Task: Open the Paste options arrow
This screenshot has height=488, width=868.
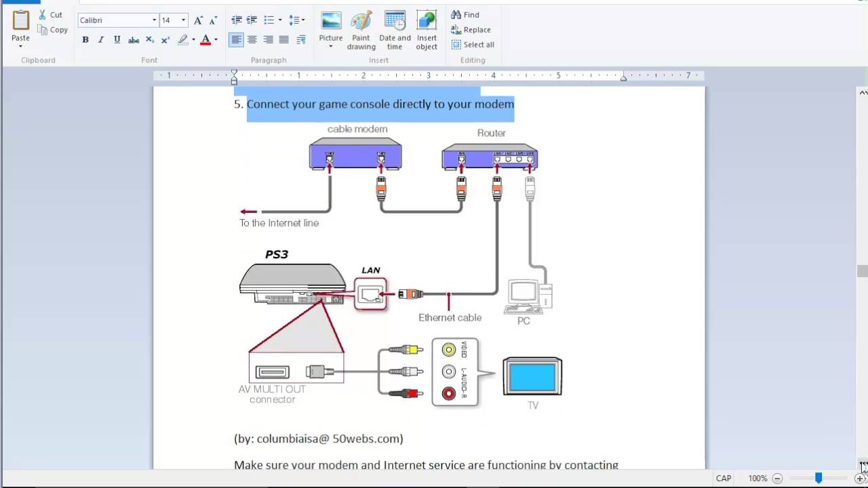Action: (21, 46)
